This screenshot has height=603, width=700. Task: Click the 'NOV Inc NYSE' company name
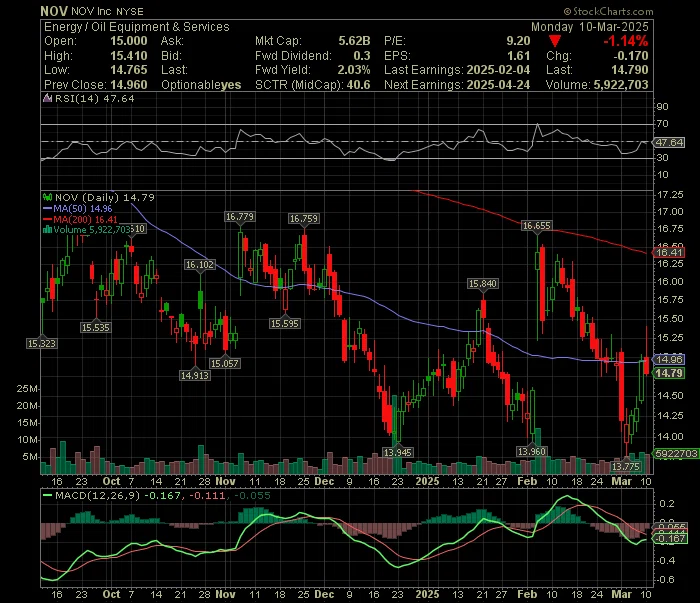coord(107,11)
